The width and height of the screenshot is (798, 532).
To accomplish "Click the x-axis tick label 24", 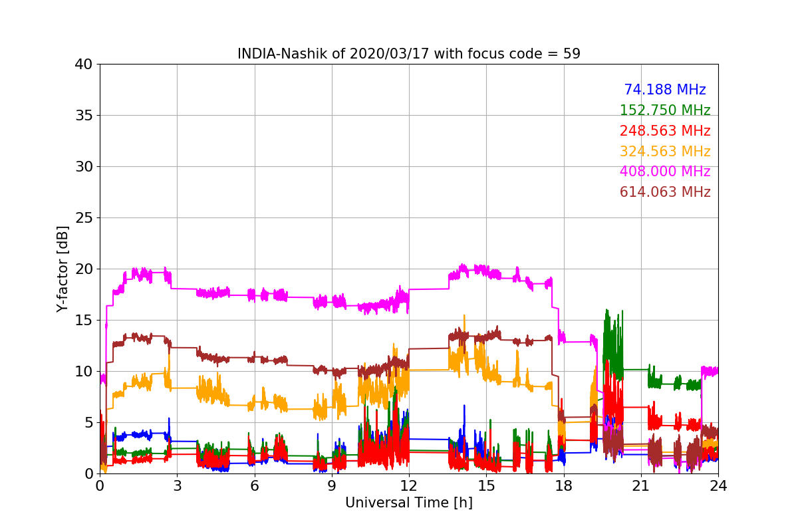I will click(x=718, y=485).
